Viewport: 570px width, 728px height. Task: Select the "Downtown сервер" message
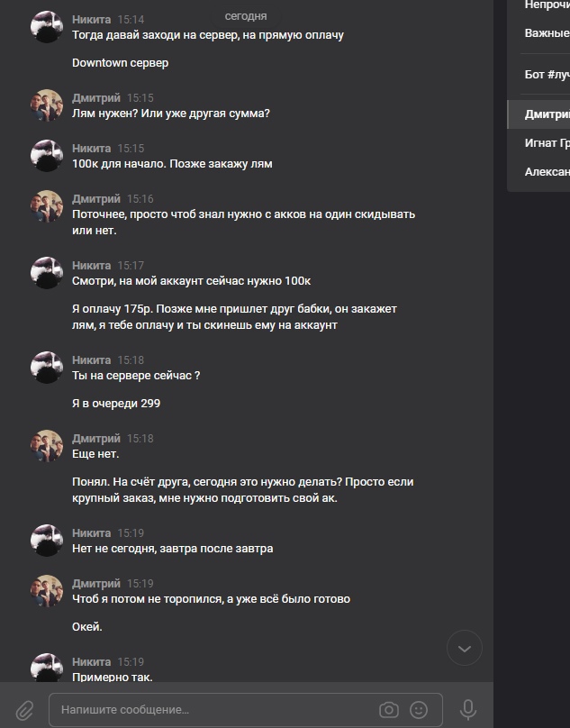pyautogui.click(x=120, y=63)
